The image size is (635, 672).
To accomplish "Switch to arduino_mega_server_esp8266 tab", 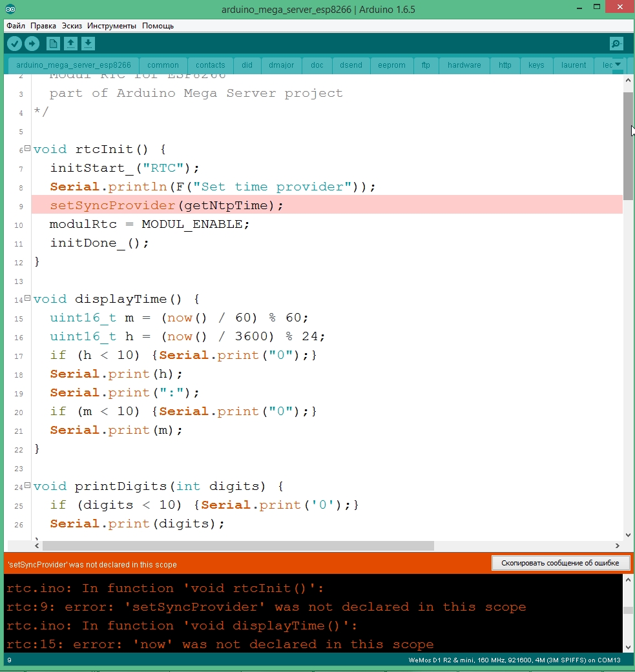I will [x=73, y=65].
